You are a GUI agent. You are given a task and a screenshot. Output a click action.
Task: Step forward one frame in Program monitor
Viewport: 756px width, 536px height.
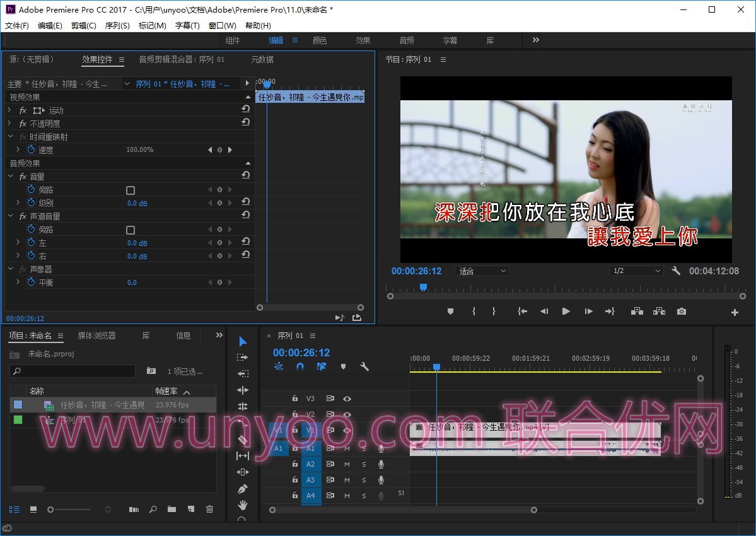tap(588, 312)
